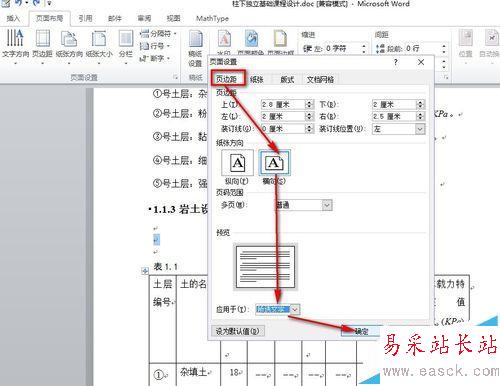
Task: Open the 审阅 ribbon tab
Action: point(144,18)
